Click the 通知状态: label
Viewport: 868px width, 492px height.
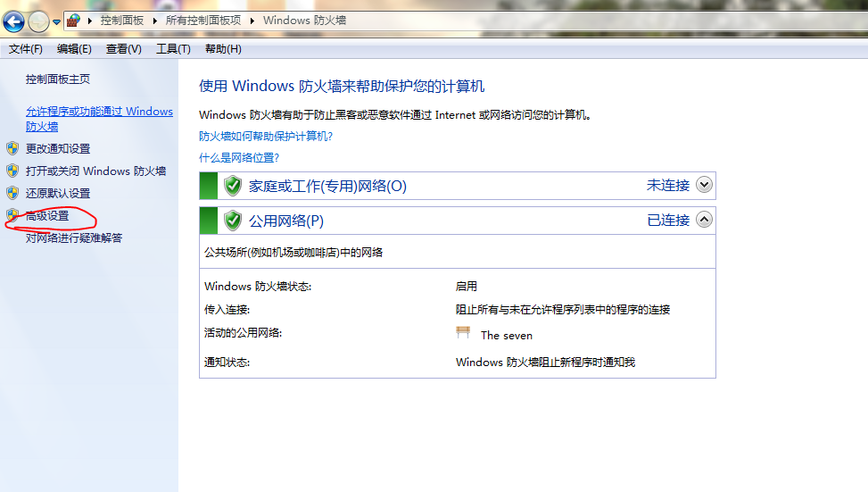[227, 363]
